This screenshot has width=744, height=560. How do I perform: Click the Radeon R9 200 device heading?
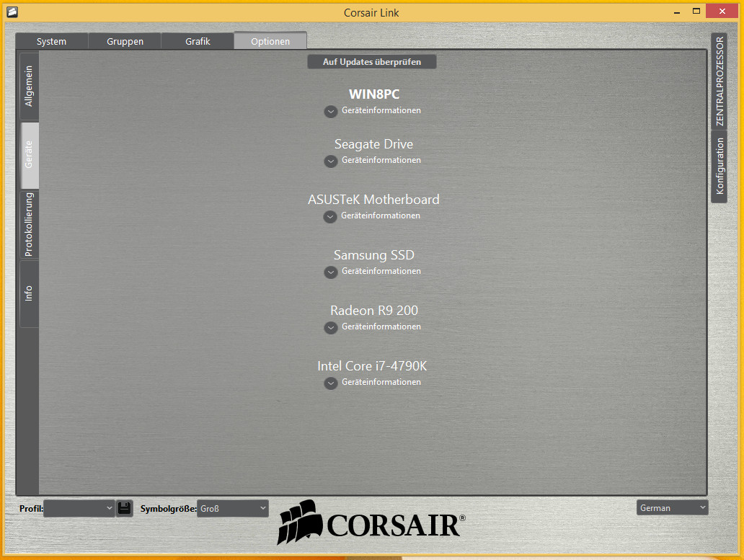point(374,310)
